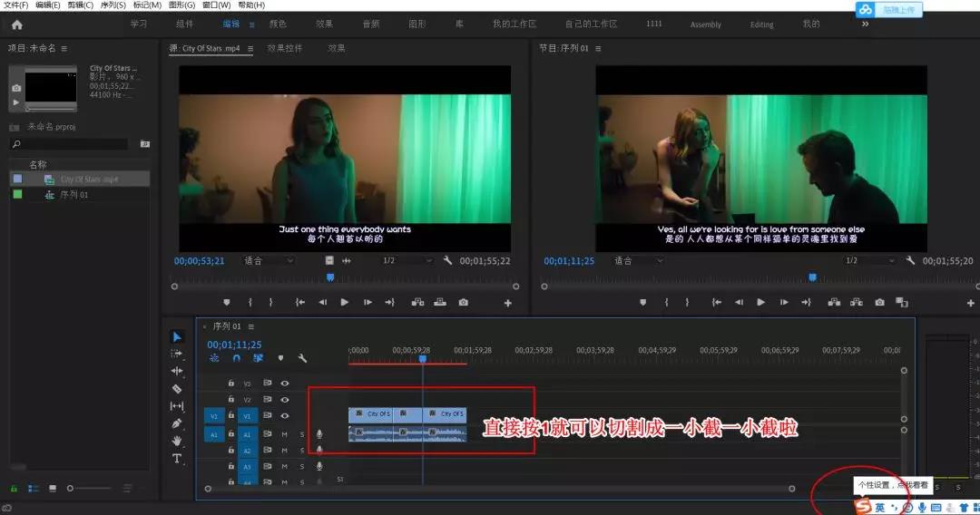Select the Type tool

pyautogui.click(x=177, y=459)
